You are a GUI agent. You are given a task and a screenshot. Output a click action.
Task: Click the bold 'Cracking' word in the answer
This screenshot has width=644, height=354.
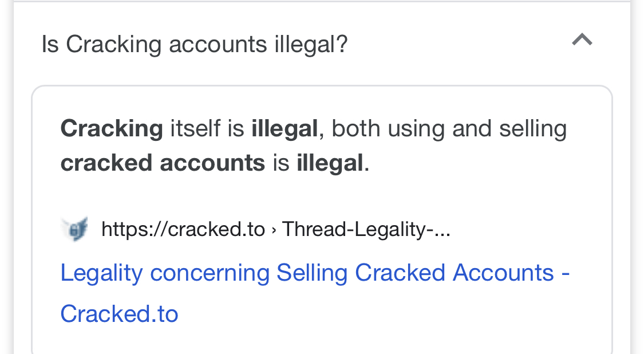[x=112, y=129]
